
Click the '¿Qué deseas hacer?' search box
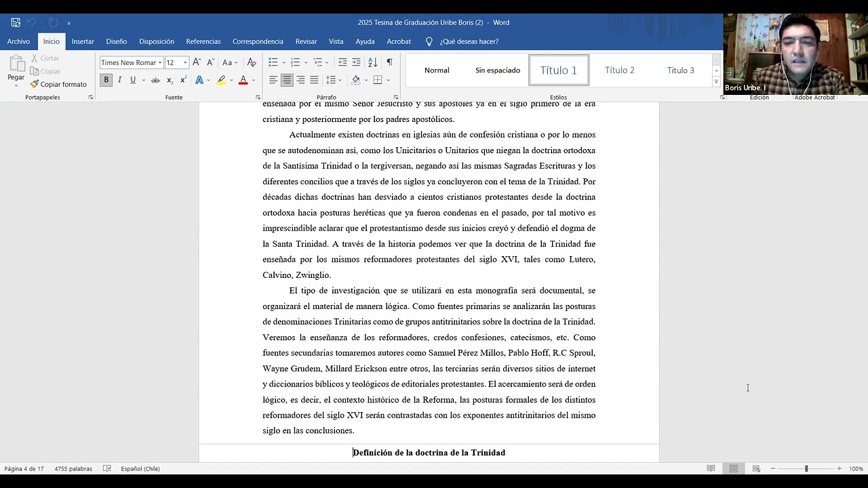click(469, 41)
